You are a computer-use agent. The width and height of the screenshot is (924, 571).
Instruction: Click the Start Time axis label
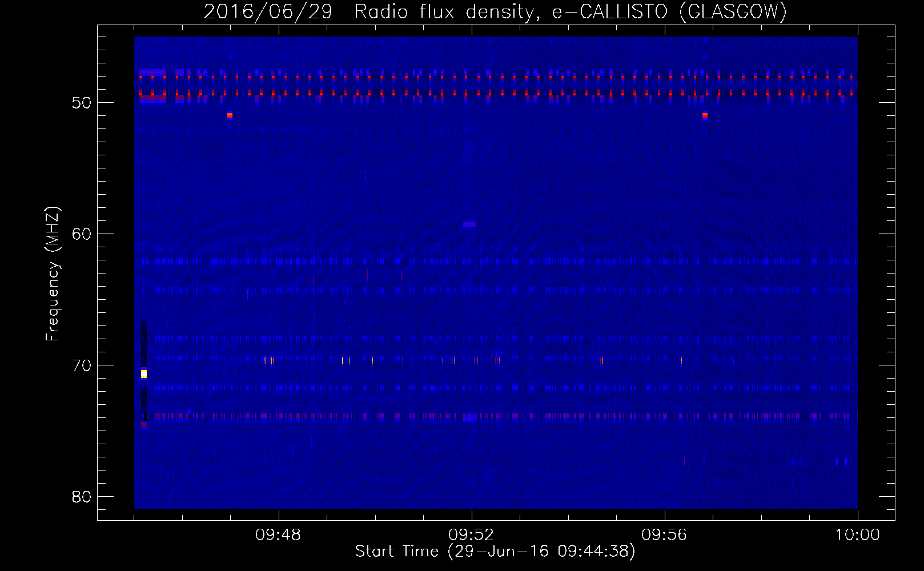tap(495, 552)
